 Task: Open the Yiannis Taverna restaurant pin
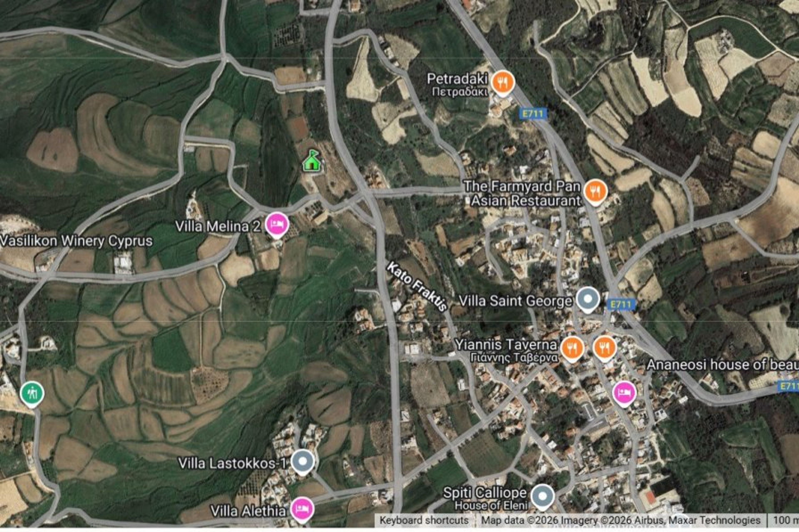point(572,348)
